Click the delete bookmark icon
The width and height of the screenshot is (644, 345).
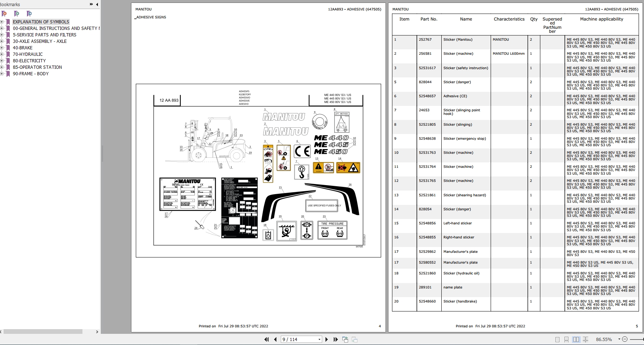[4, 14]
